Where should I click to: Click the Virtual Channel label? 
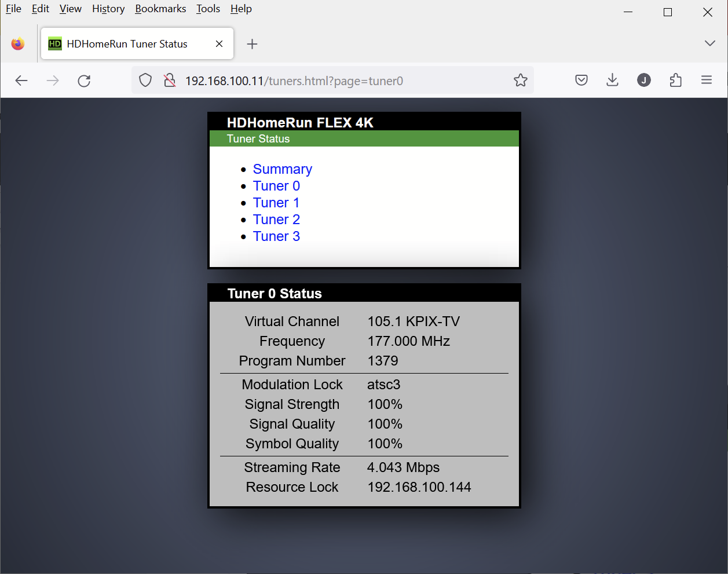[292, 321]
